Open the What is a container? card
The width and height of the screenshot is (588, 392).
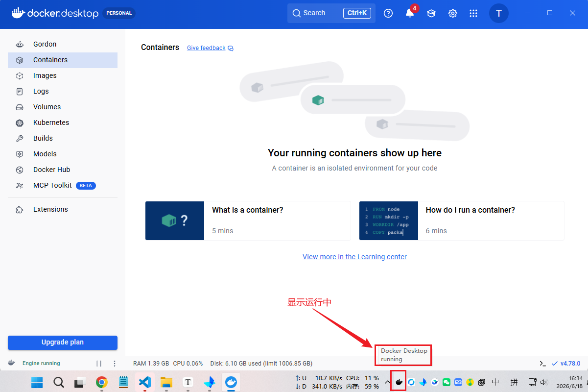point(248,220)
